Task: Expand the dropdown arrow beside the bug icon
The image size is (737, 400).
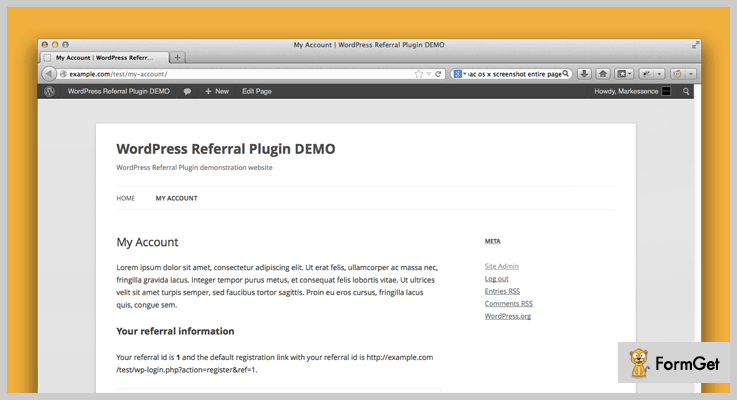Action: point(659,74)
